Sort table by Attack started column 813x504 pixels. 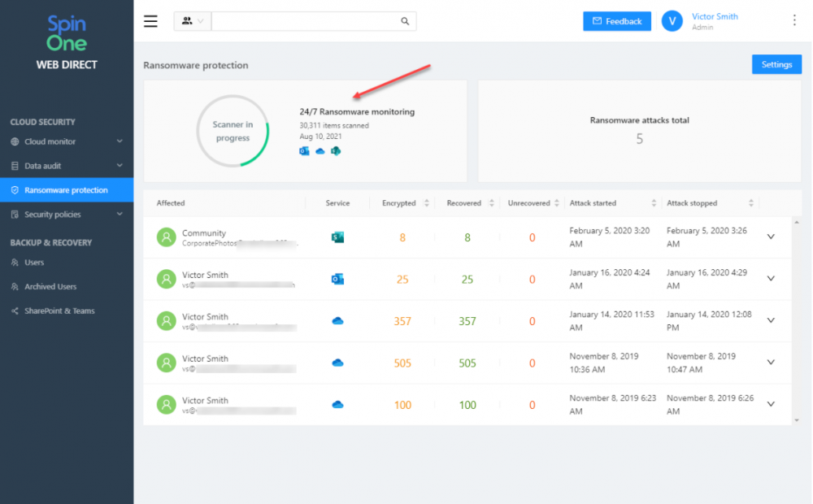(x=654, y=203)
